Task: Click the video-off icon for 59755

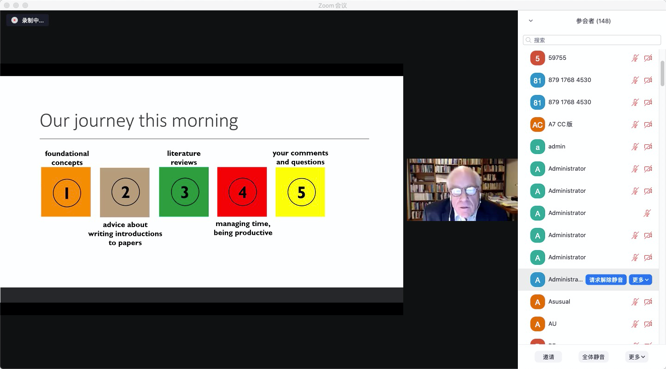Action: (x=648, y=58)
